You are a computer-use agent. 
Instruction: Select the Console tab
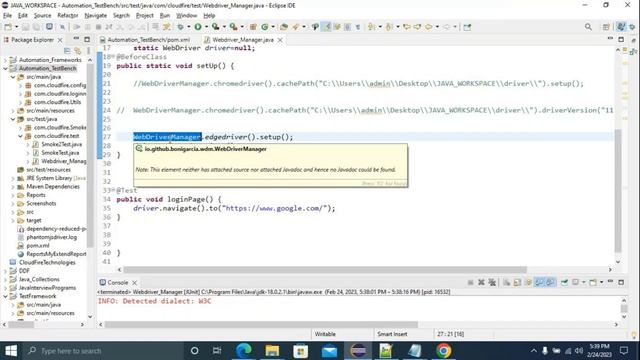[118, 282]
